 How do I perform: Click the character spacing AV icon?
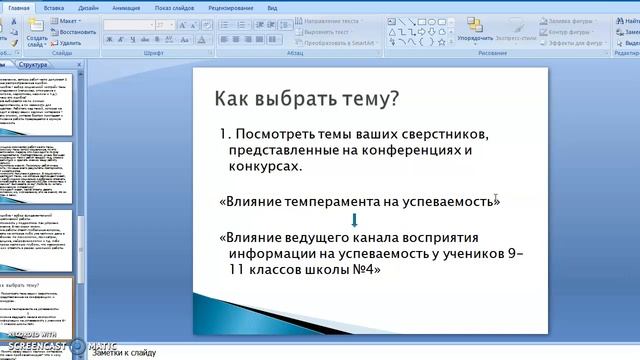169,40
